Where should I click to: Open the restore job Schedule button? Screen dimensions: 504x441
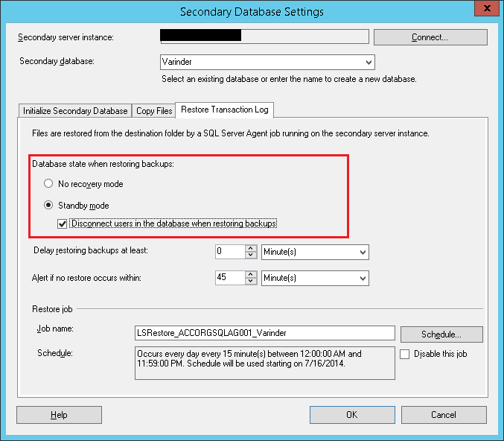pyautogui.click(x=441, y=334)
